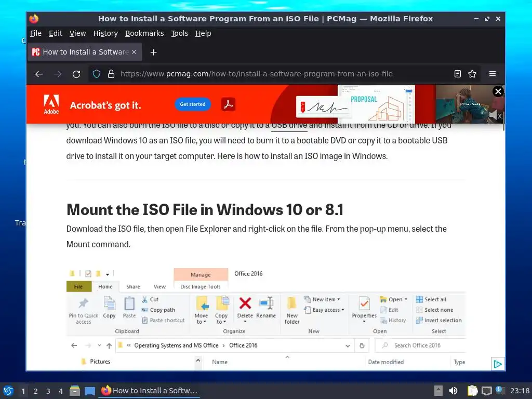The height and width of the screenshot is (399, 532).
Task: Open the clipboard manager tray icon
Action: pos(472,391)
